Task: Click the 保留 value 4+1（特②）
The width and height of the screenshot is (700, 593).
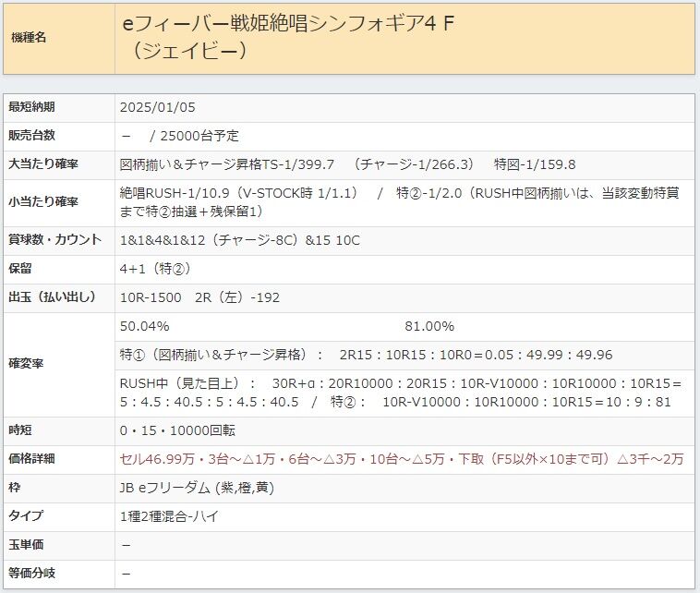Action: pyautogui.click(x=156, y=269)
